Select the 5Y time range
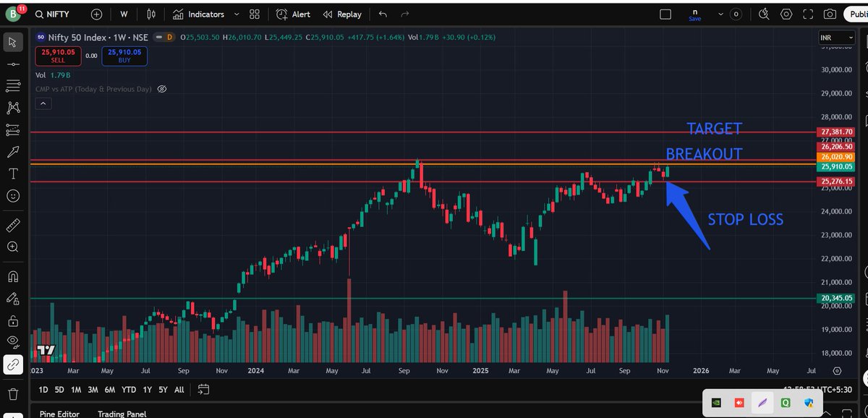 [x=163, y=390]
